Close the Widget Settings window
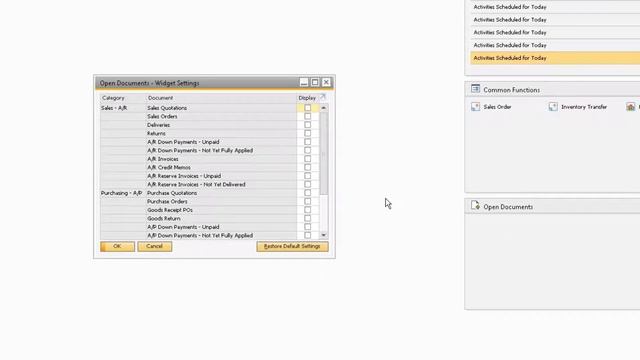 click(326, 82)
